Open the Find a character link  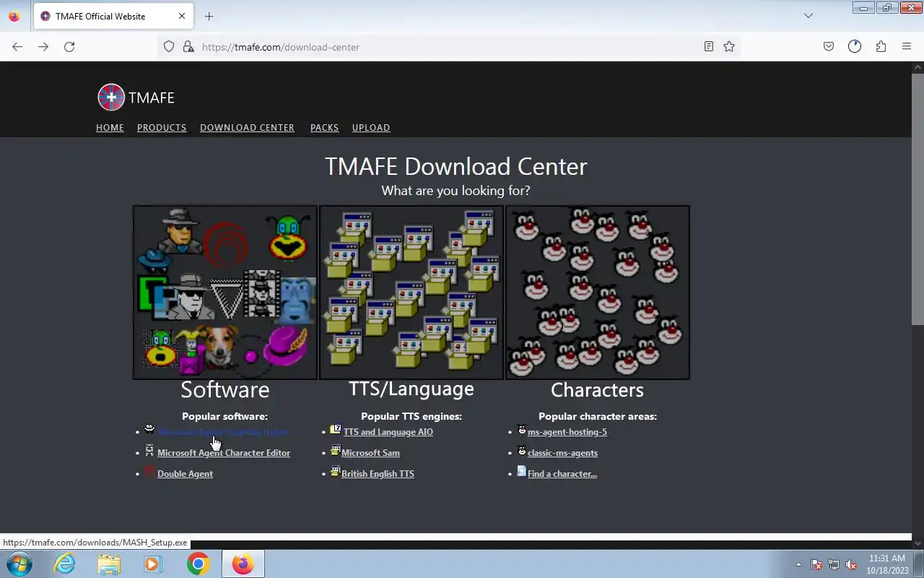(x=562, y=474)
